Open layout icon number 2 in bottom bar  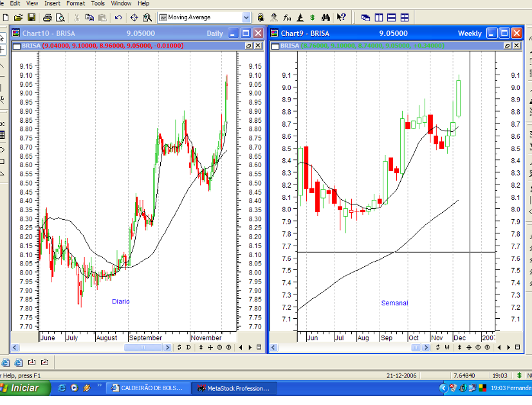click(44, 363)
